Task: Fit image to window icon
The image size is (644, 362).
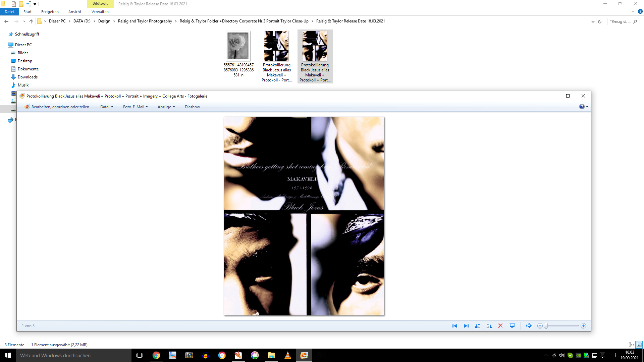Action: pos(529,326)
